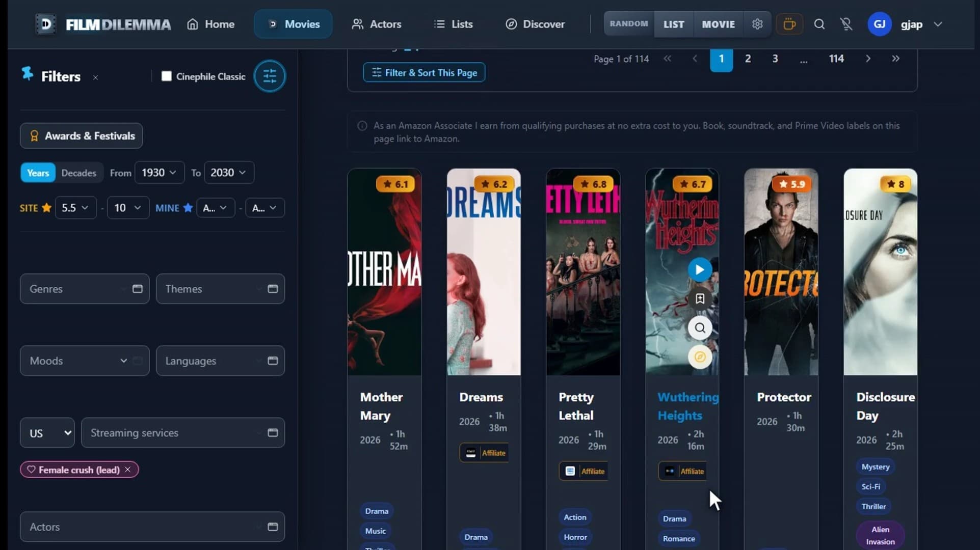The height and width of the screenshot is (550, 980).
Task: Open the first MINE rating dropdown
Action: [x=216, y=208]
